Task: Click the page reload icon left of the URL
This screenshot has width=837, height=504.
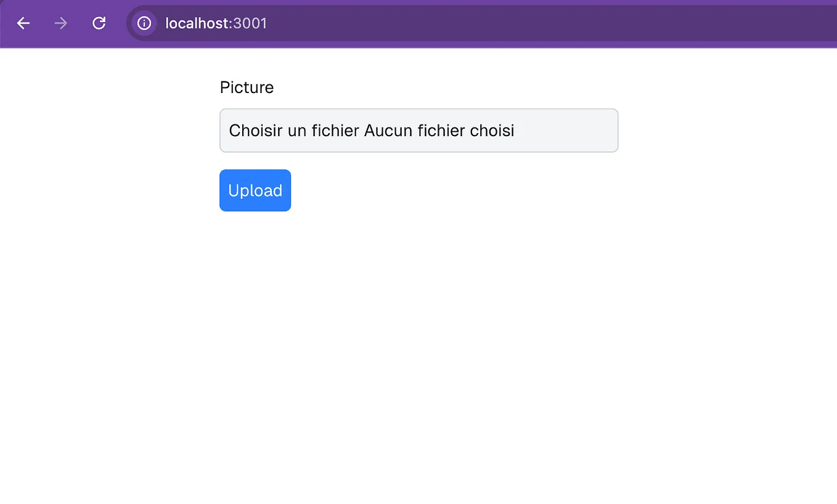Action: [x=99, y=23]
